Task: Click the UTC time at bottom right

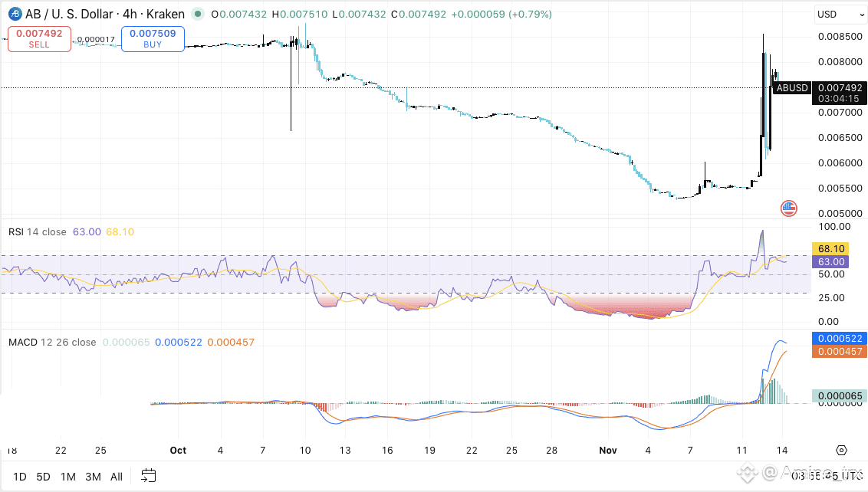Action: [827, 475]
